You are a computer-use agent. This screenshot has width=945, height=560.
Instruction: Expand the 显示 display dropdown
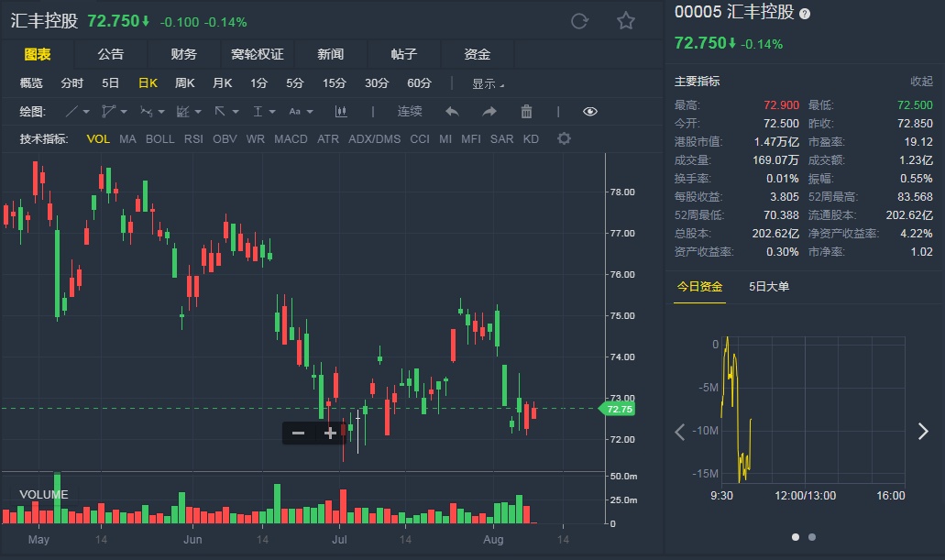tap(488, 83)
